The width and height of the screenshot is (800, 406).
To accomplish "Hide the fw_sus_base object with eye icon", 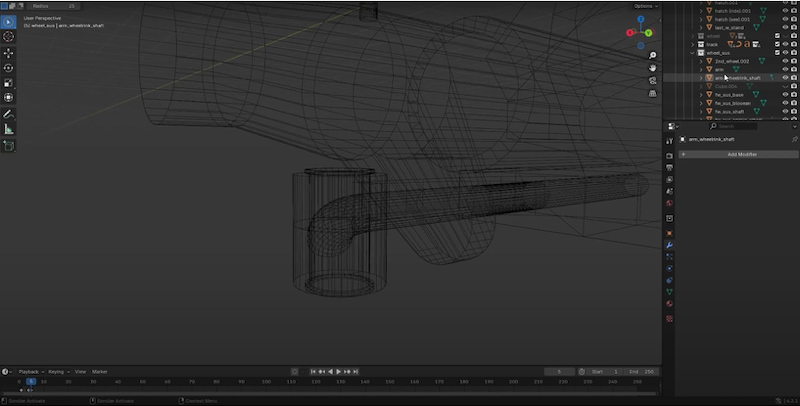I will 785,95.
